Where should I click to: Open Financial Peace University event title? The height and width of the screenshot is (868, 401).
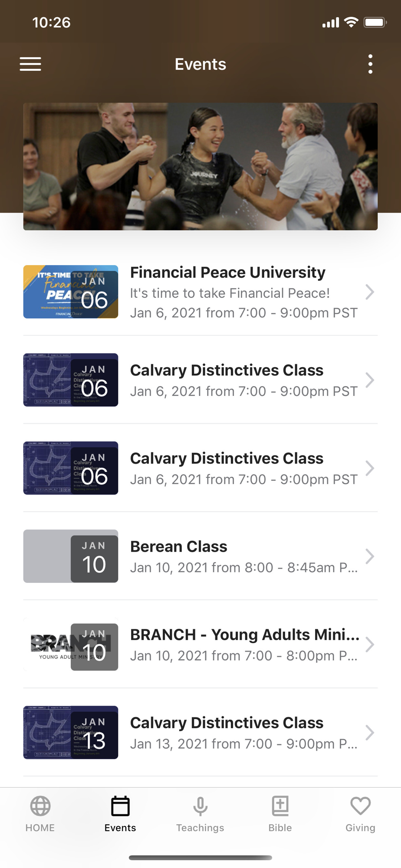coord(228,273)
